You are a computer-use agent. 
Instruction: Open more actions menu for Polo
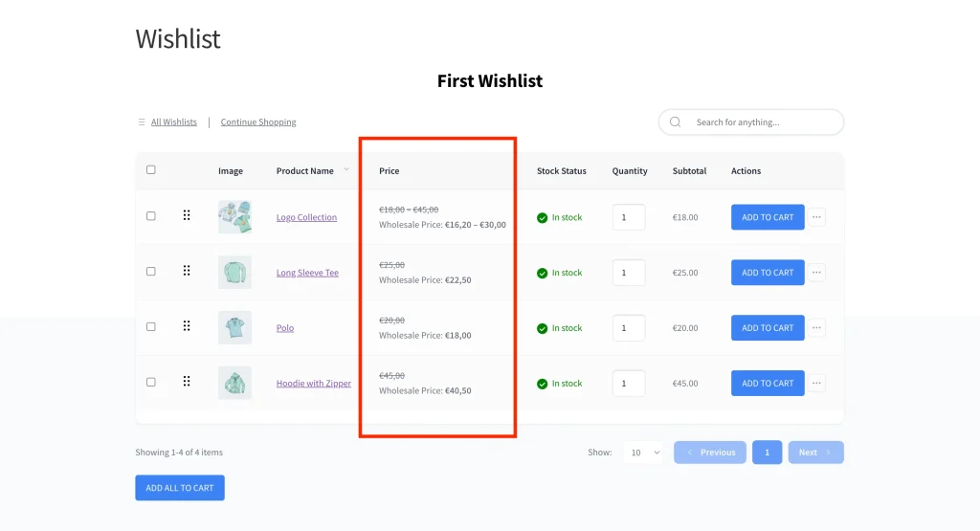[x=816, y=328]
